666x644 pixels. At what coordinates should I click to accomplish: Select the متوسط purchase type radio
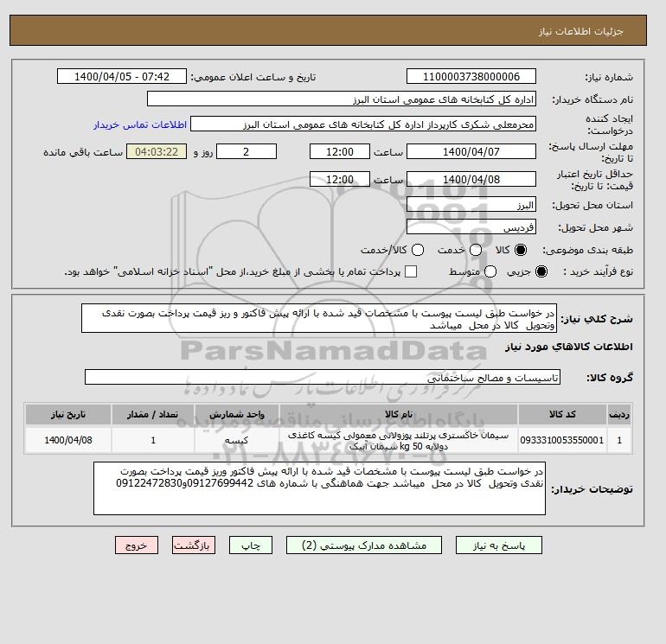tap(490, 271)
